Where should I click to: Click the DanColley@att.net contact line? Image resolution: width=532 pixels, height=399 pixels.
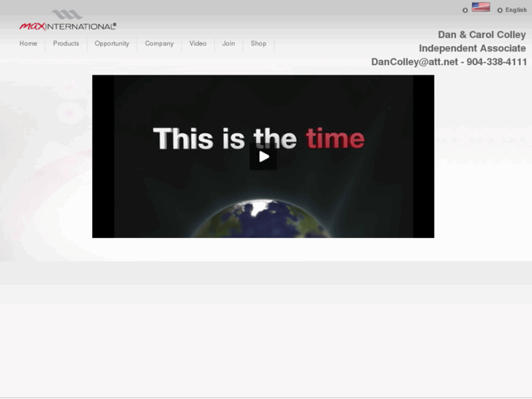[449, 61]
